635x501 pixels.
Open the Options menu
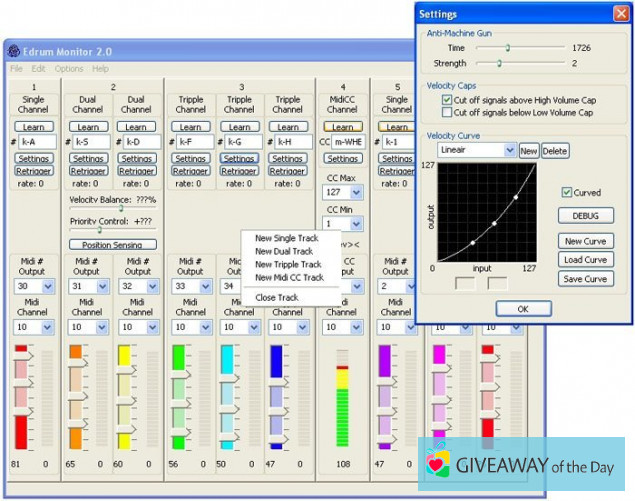[x=69, y=69]
